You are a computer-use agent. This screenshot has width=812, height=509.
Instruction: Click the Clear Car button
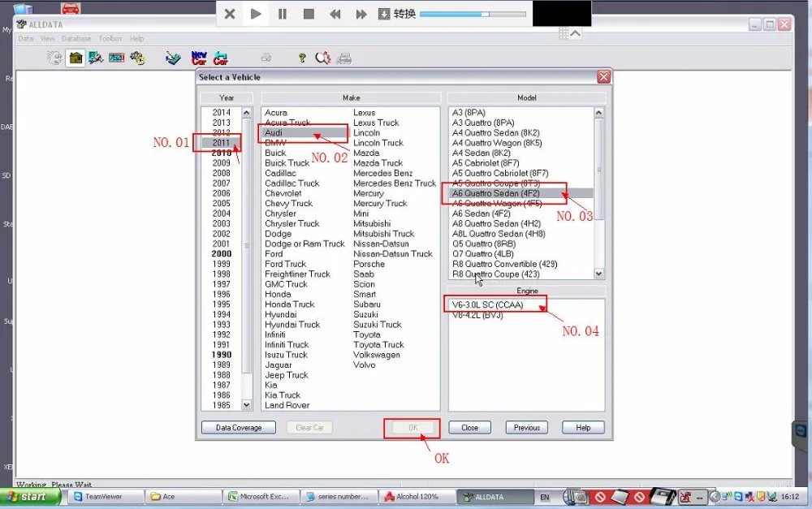(x=309, y=428)
